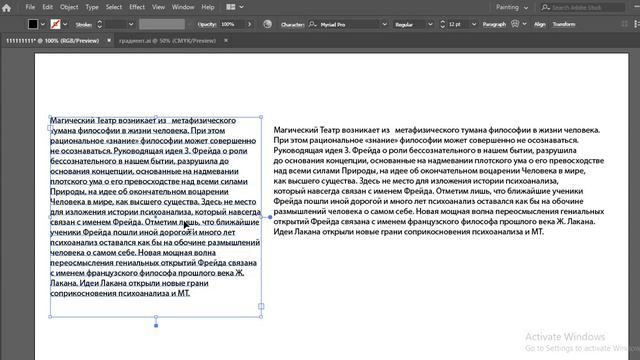Click the Myriad Pro font name field
The width and height of the screenshot is (640, 360).
click(349, 24)
